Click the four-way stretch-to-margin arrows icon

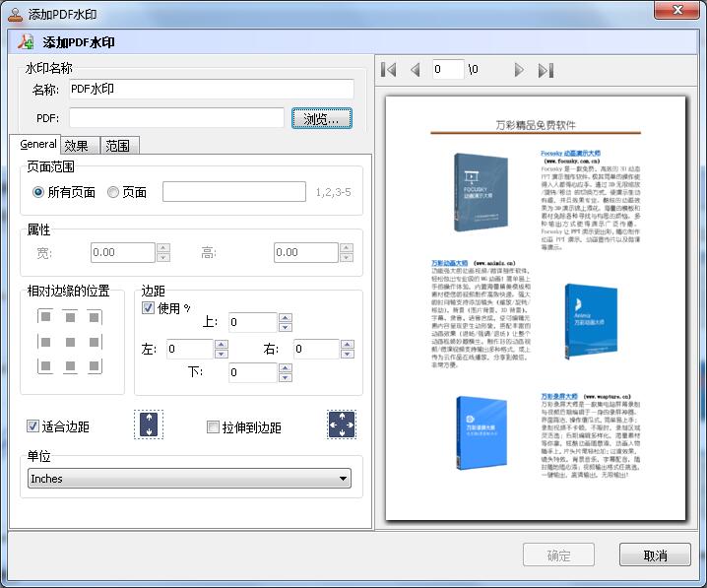[x=342, y=425]
